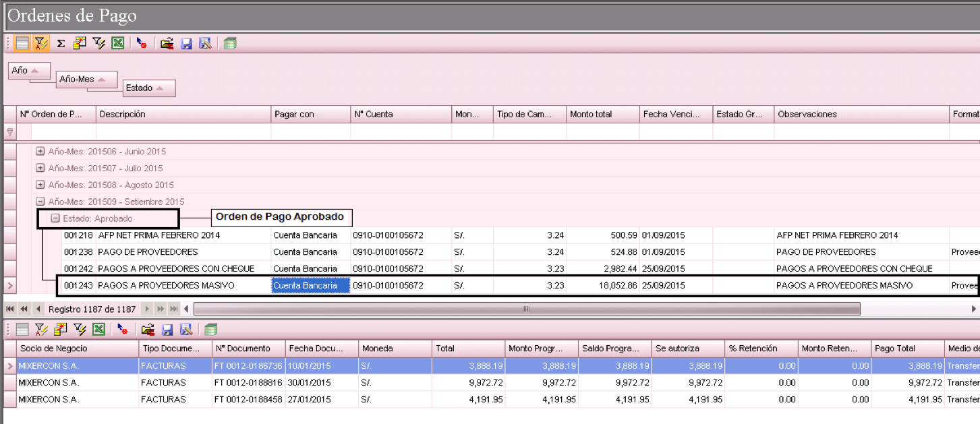
Task: Click the green cube icon in top toolbar
Action: click(230, 44)
